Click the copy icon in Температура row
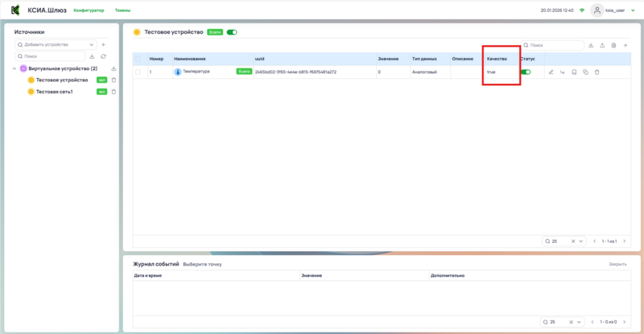644x334 pixels. tap(585, 72)
